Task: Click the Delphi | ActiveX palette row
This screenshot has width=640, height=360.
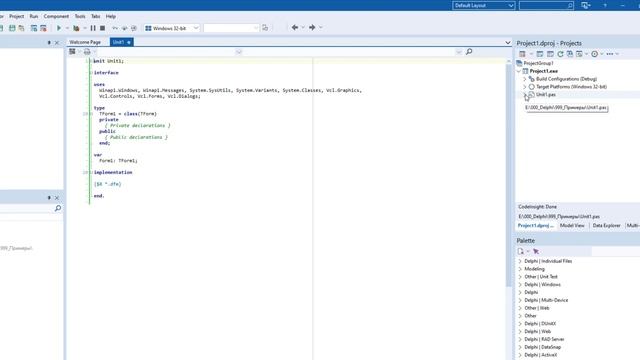Action: (x=540, y=355)
